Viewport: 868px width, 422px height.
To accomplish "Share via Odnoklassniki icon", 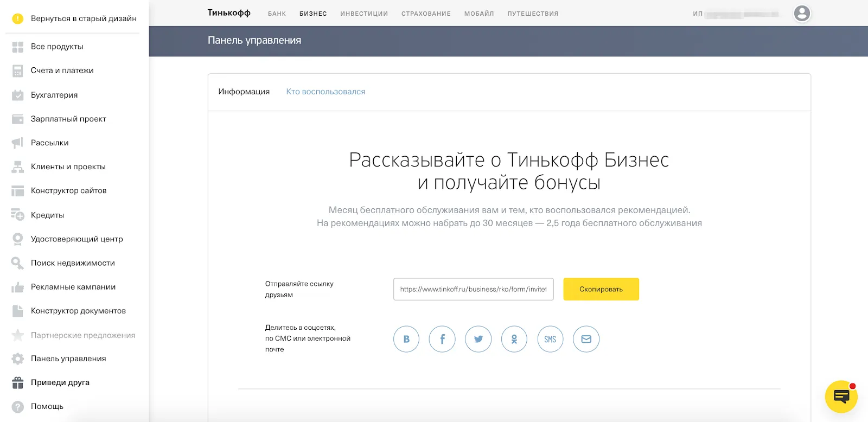I will (x=514, y=339).
